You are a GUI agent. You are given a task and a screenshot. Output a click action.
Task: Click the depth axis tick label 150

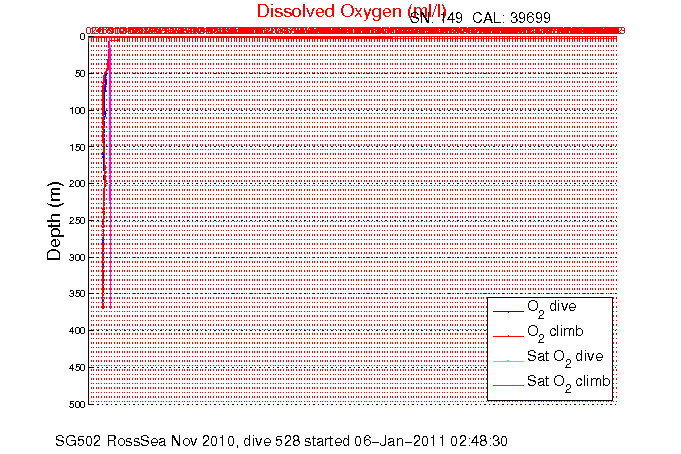pyautogui.click(x=78, y=147)
